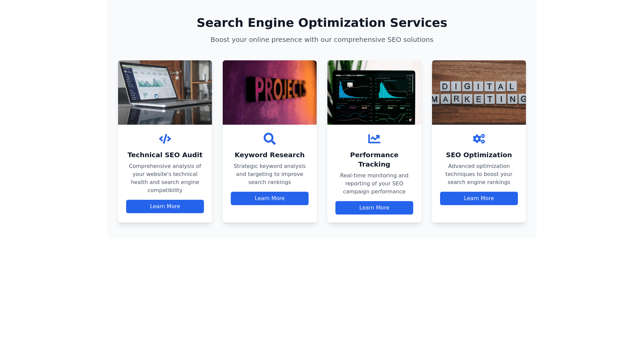Click the gears icon above SEO Optimization
Screen dimensions: 644x362
(x=479, y=139)
